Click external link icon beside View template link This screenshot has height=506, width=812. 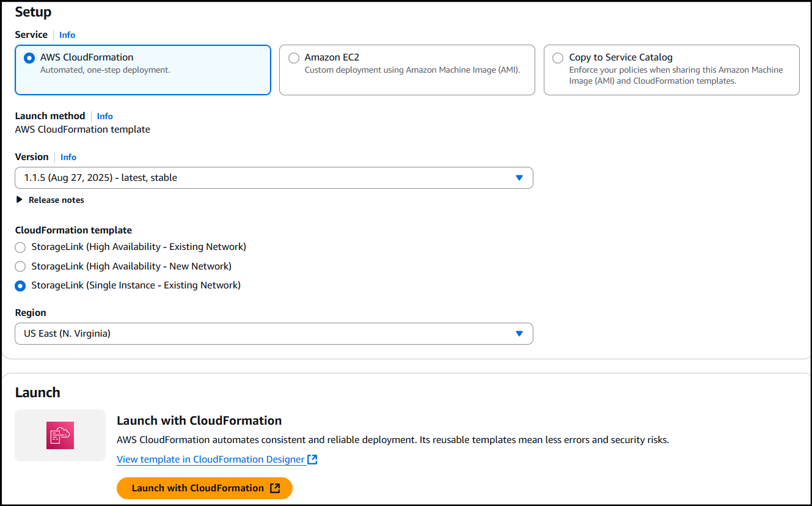pyautogui.click(x=312, y=460)
